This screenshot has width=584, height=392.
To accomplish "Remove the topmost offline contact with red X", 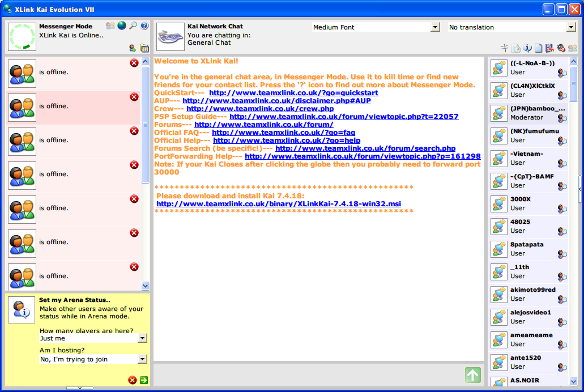I will 134,63.
